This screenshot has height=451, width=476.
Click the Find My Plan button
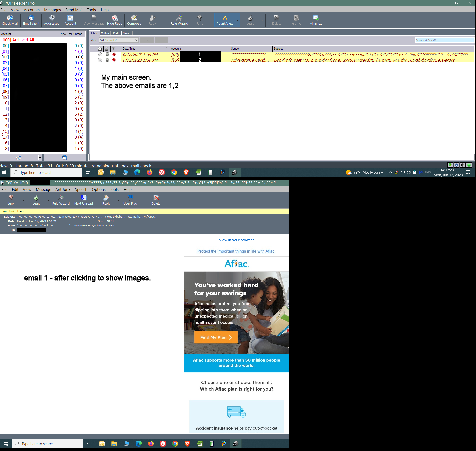216,337
